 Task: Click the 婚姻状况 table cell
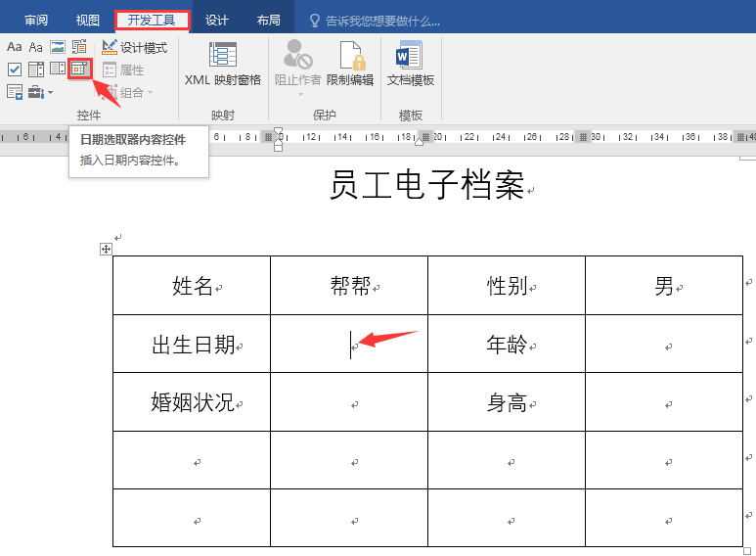click(x=192, y=402)
